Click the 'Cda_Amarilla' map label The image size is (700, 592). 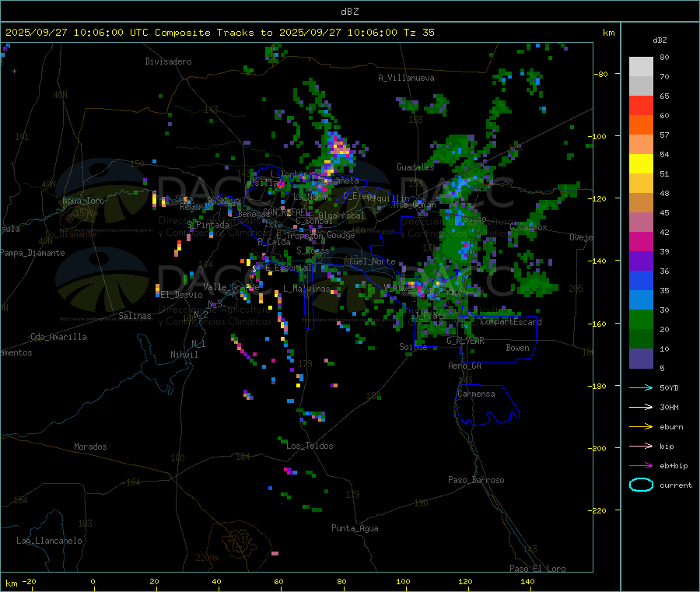[x=58, y=337]
